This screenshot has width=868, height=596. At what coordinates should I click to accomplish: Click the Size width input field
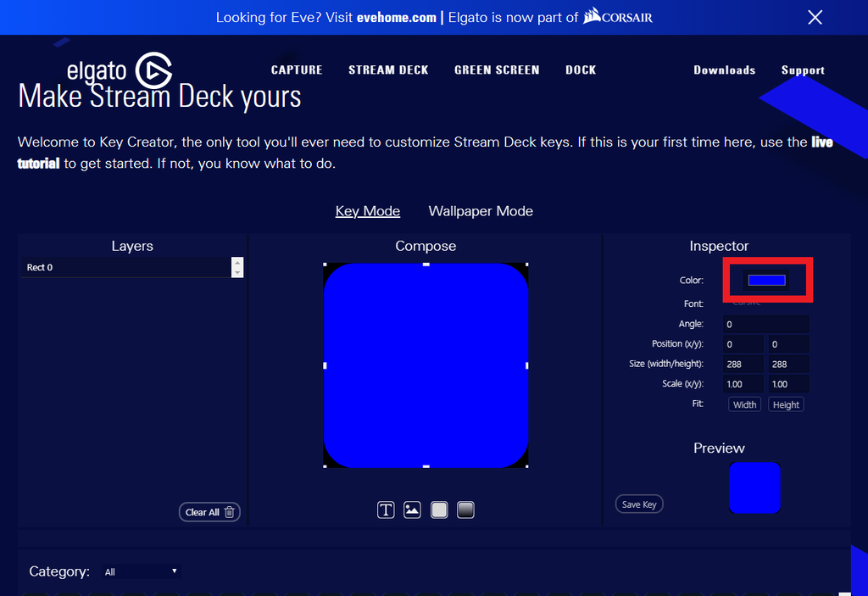[743, 364]
